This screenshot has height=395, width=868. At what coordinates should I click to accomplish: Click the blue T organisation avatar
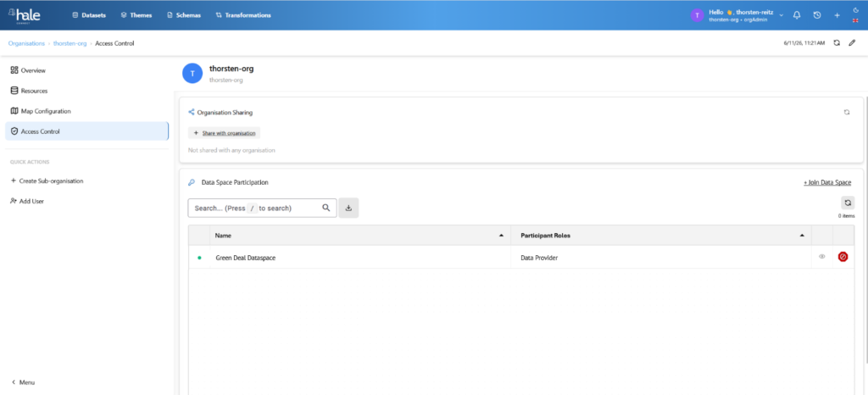pos(192,73)
